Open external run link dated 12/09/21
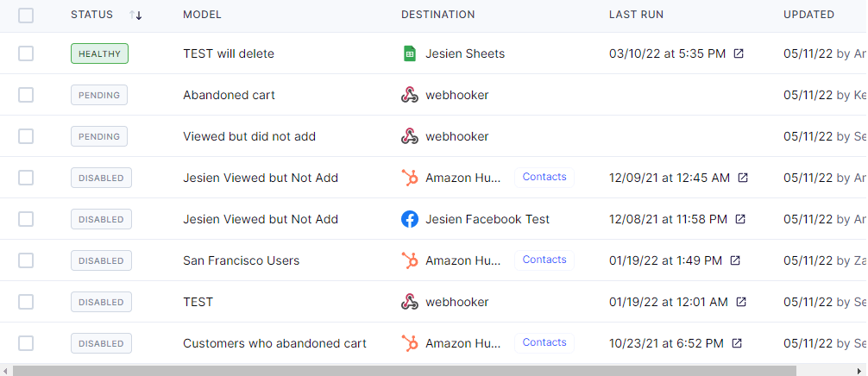This screenshot has width=868, height=376. pyautogui.click(x=743, y=178)
